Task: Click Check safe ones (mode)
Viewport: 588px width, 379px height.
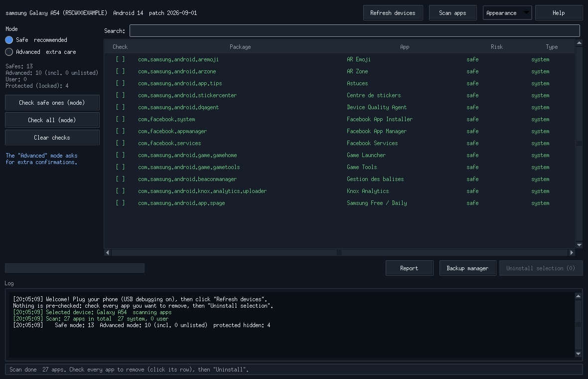Action: [52, 102]
